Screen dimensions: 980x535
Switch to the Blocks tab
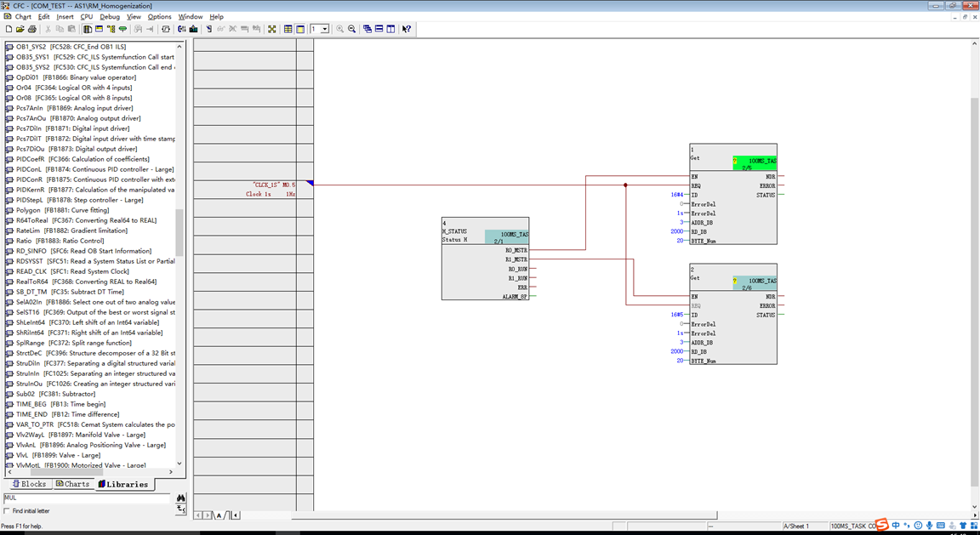(x=29, y=484)
